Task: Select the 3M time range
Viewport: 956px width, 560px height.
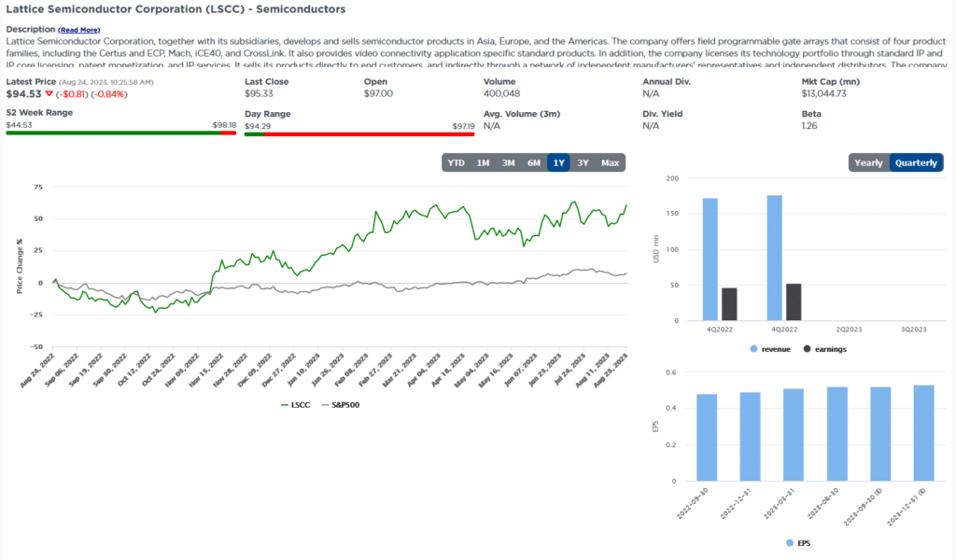Action: [509, 162]
